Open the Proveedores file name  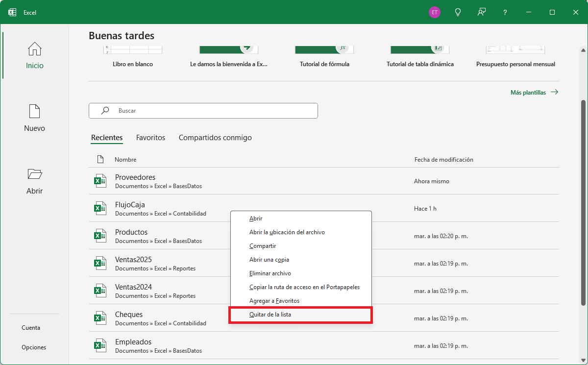pos(135,177)
